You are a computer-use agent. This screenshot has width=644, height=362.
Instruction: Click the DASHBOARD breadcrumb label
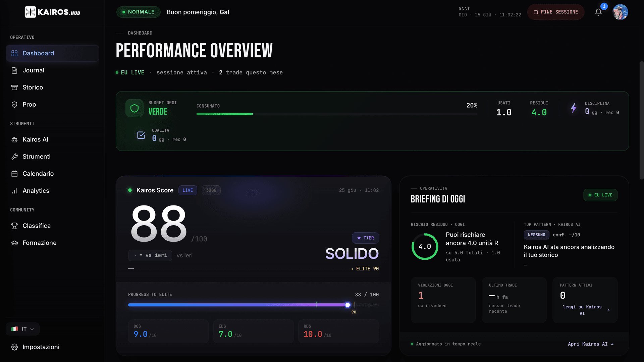click(140, 33)
